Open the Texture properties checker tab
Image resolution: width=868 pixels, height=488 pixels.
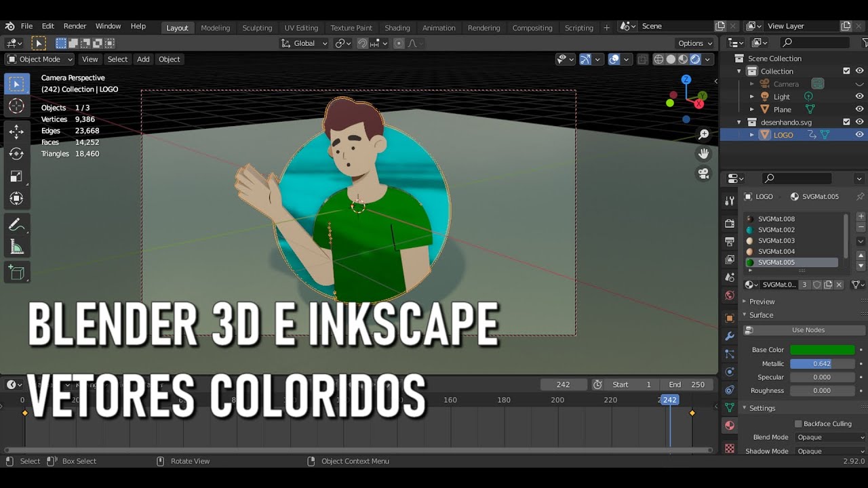(730, 449)
